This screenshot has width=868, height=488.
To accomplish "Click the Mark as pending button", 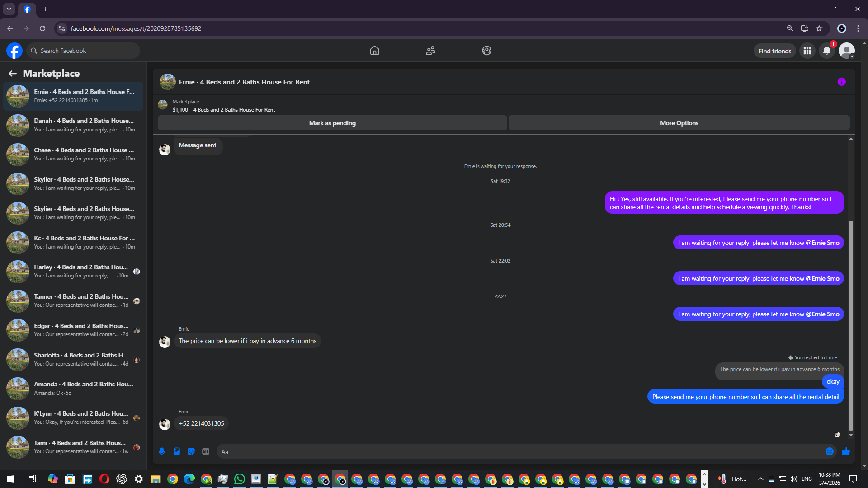I will click(332, 123).
